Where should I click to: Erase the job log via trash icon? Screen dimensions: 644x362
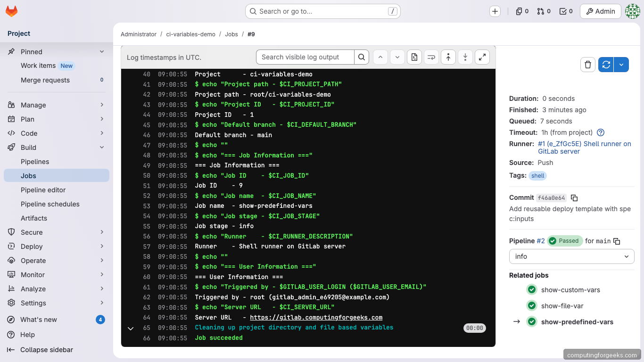pos(587,65)
